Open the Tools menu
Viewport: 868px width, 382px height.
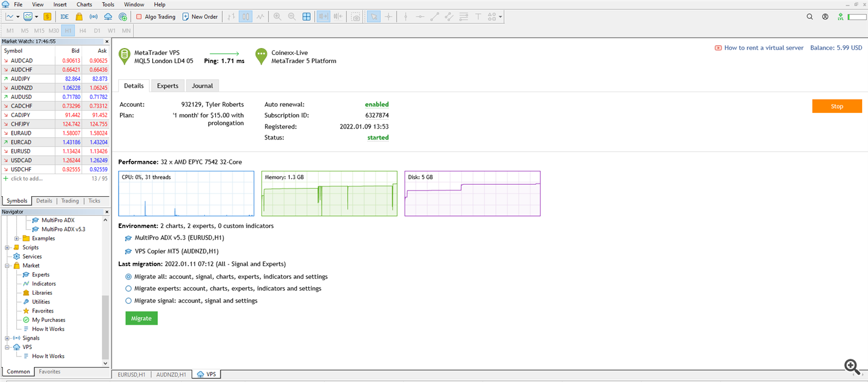click(x=108, y=5)
